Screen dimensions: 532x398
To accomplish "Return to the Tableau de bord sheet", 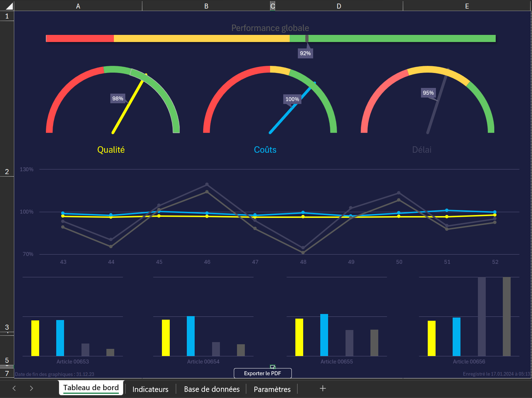I will [91, 387].
